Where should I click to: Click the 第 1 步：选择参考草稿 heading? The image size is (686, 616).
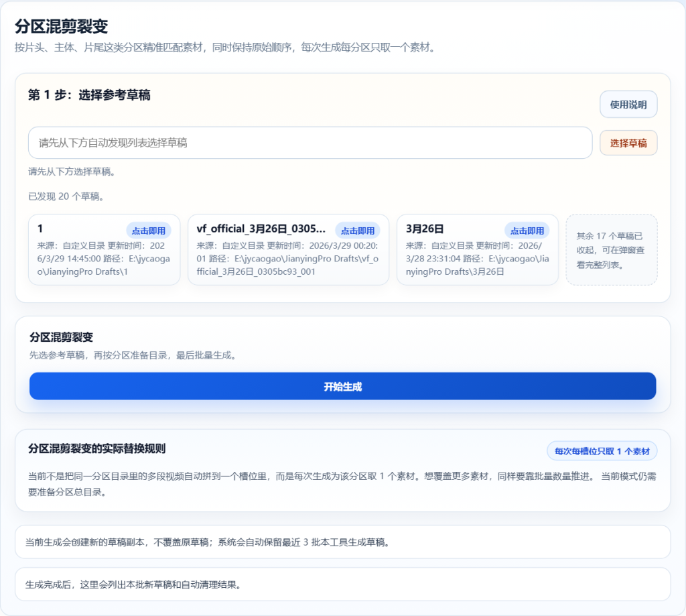point(89,95)
